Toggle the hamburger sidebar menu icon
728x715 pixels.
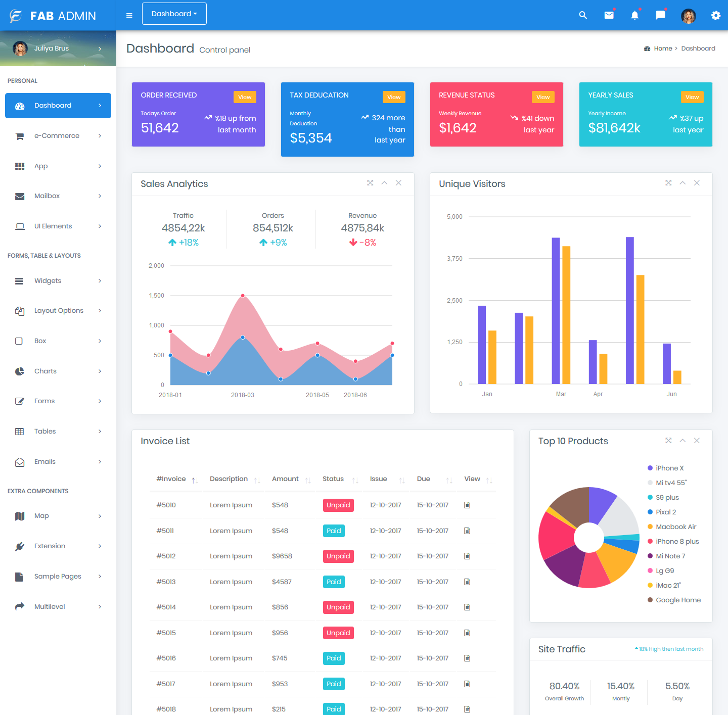click(x=129, y=15)
